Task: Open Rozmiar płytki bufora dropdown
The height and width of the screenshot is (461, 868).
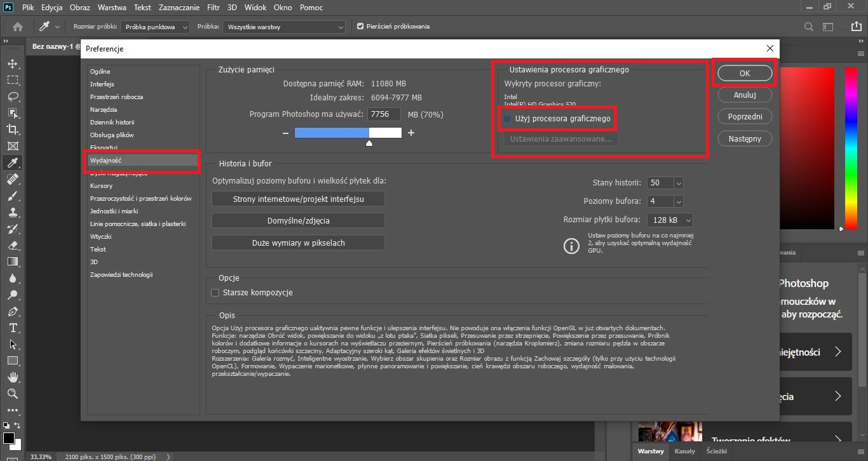Action: [x=670, y=220]
